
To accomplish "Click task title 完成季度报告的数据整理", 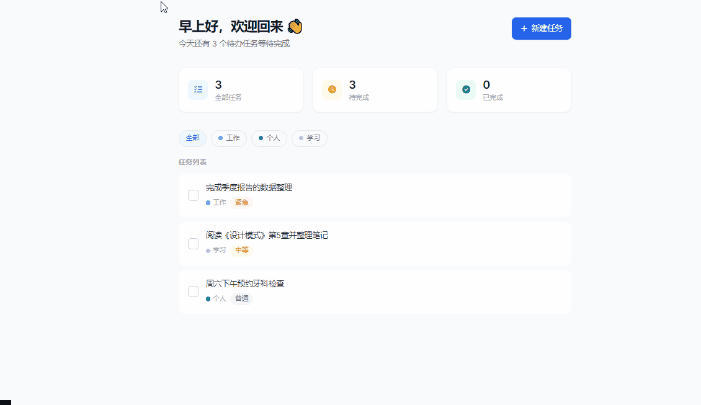I will (x=249, y=187).
